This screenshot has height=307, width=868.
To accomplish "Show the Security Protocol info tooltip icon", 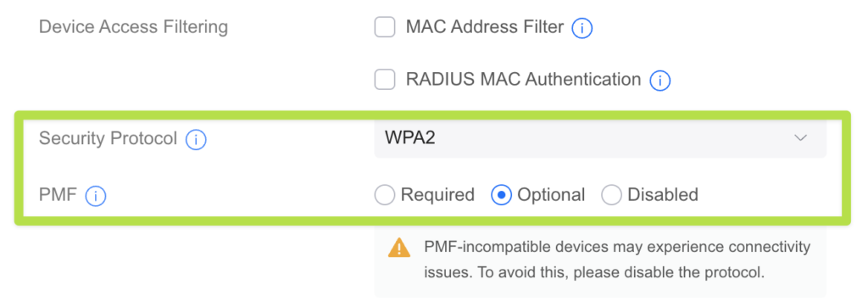I will click(196, 140).
